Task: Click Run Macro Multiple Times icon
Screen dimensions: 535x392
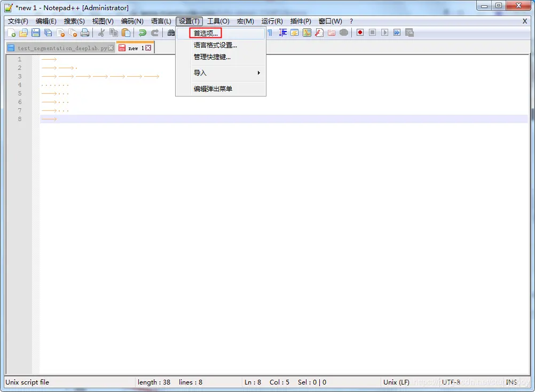Action: [397, 33]
